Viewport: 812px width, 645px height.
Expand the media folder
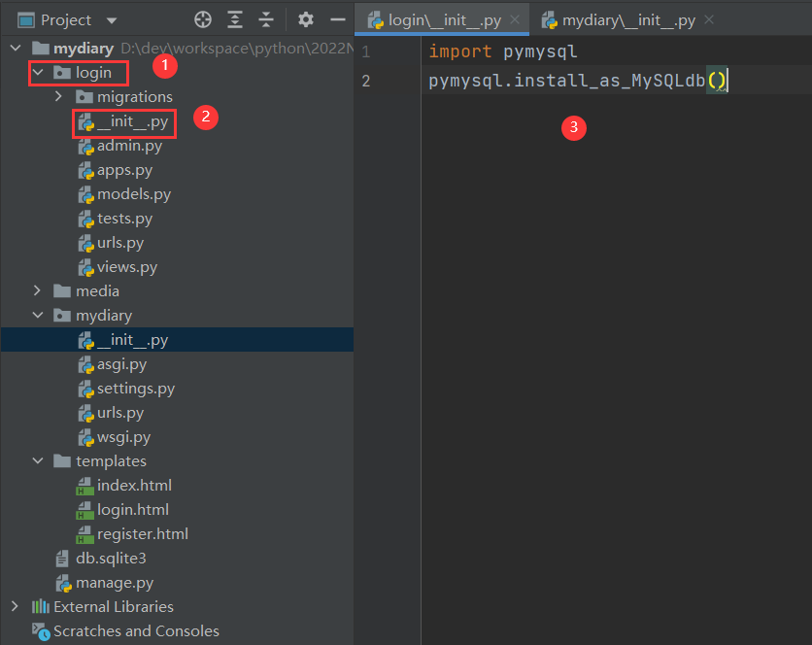click(37, 290)
